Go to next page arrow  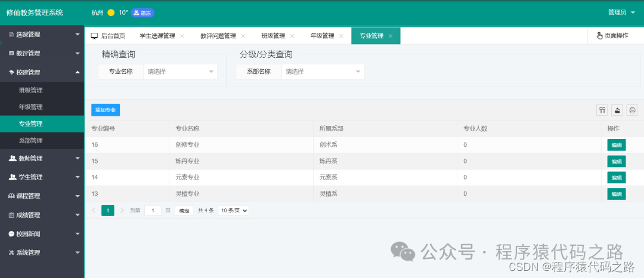122,211
